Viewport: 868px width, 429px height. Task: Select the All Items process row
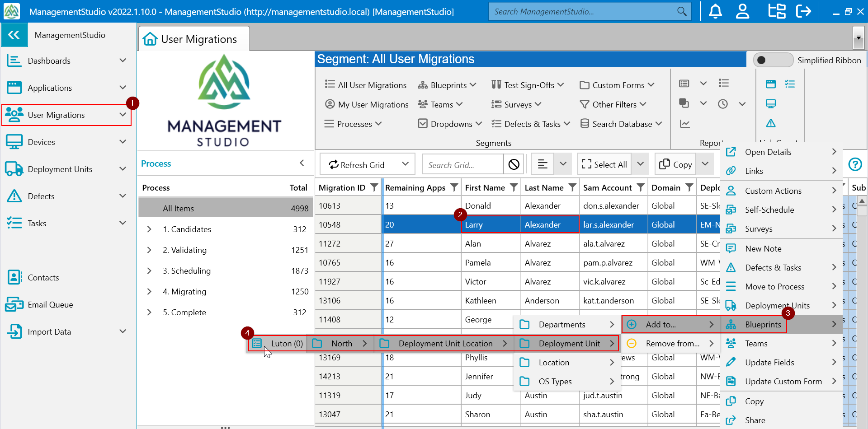pyautogui.click(x=226, y=208)
